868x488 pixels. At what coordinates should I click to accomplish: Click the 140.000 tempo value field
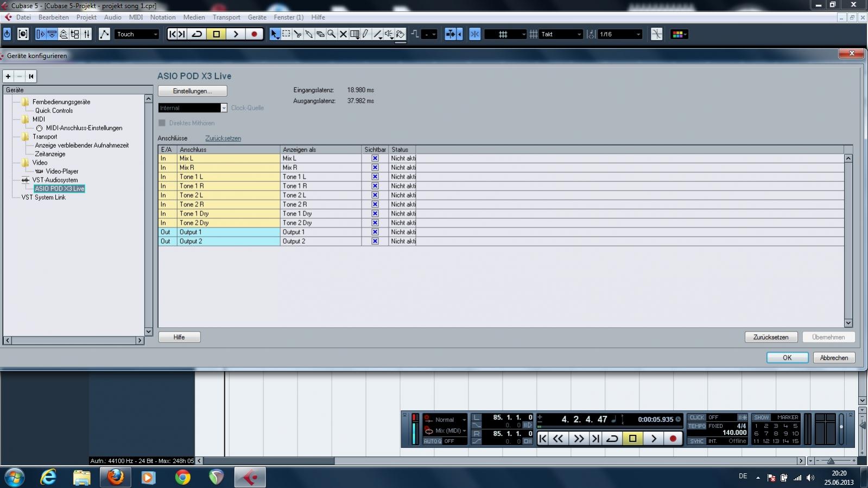pyautogui.click(x=734, y=433)
